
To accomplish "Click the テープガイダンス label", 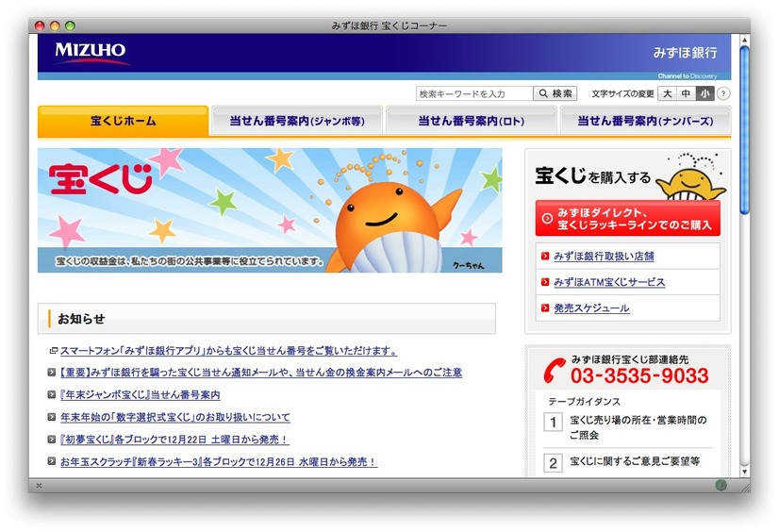I will 585,402.
